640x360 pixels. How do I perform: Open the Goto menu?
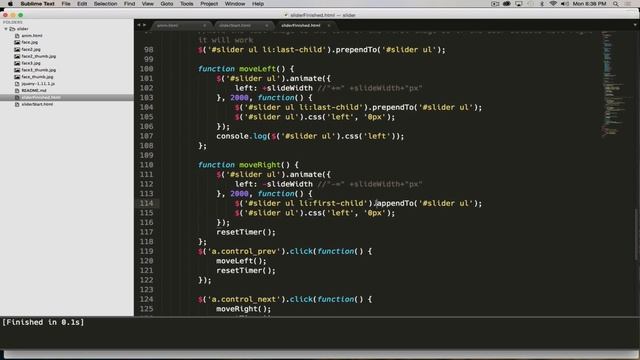coord(167,4)
